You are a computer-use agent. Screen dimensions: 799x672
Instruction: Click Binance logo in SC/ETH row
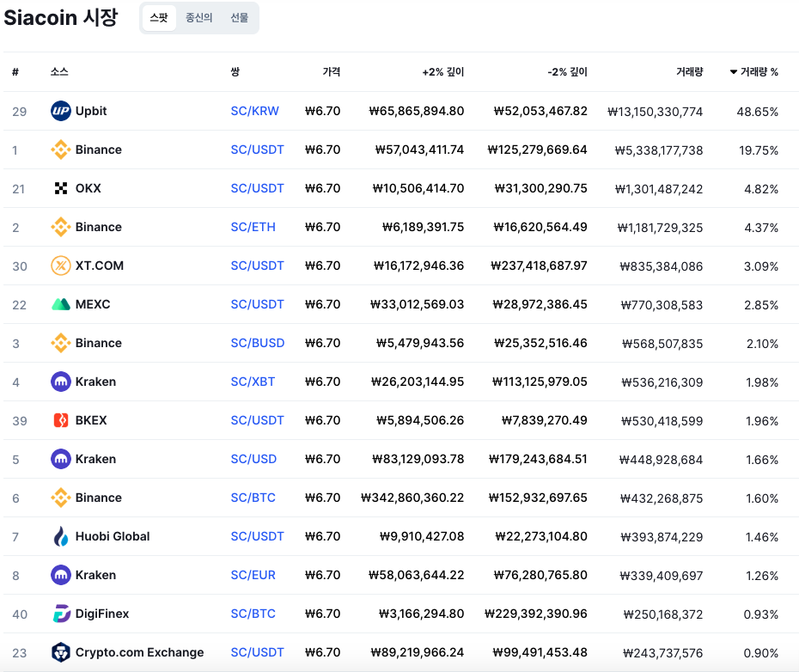click(x=61, y=227)
